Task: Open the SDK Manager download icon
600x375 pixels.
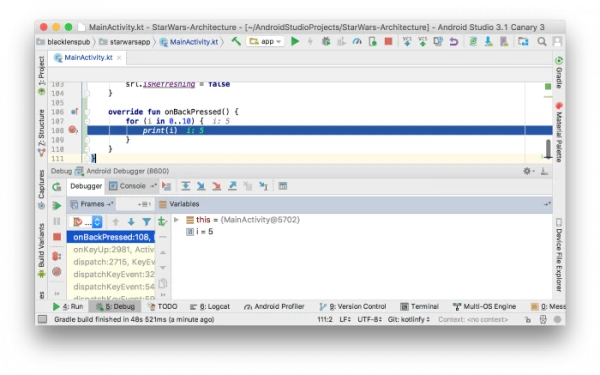Action: coord(489,41)
